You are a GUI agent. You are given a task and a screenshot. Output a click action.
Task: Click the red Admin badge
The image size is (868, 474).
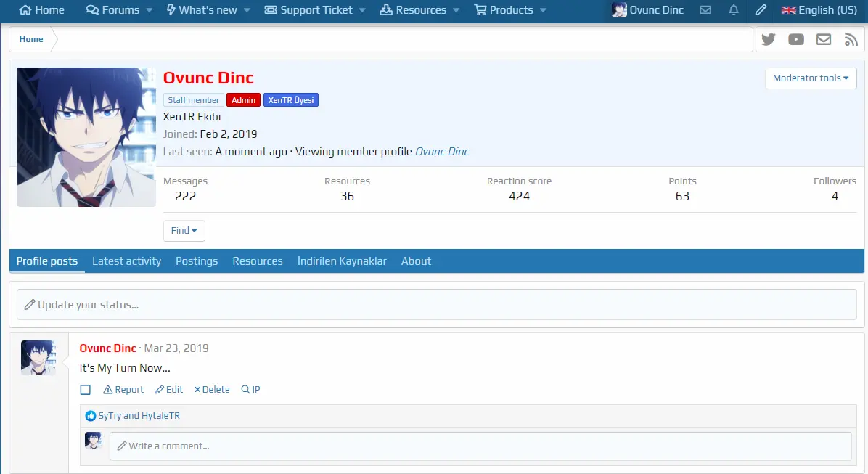(x=244, y=100)
